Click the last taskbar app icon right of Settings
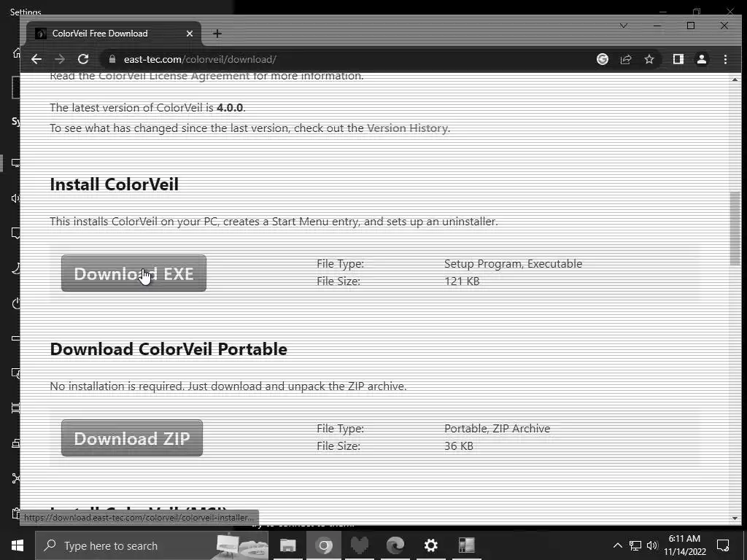 [466, 545]
